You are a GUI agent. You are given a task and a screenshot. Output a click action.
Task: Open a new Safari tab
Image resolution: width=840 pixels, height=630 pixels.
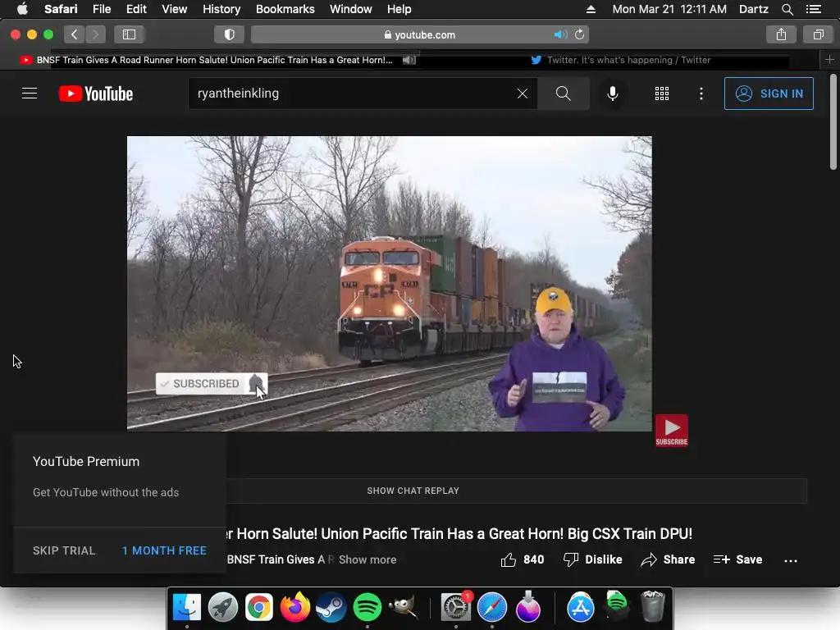[829, 60]
